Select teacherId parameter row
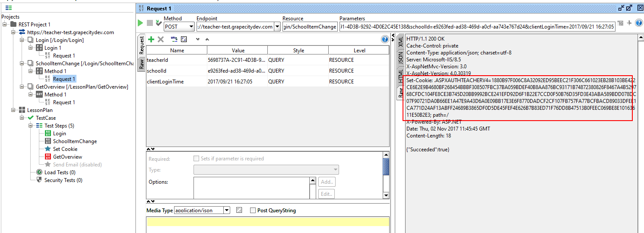Viewport: 644px width, 233px height. point(268,60)
